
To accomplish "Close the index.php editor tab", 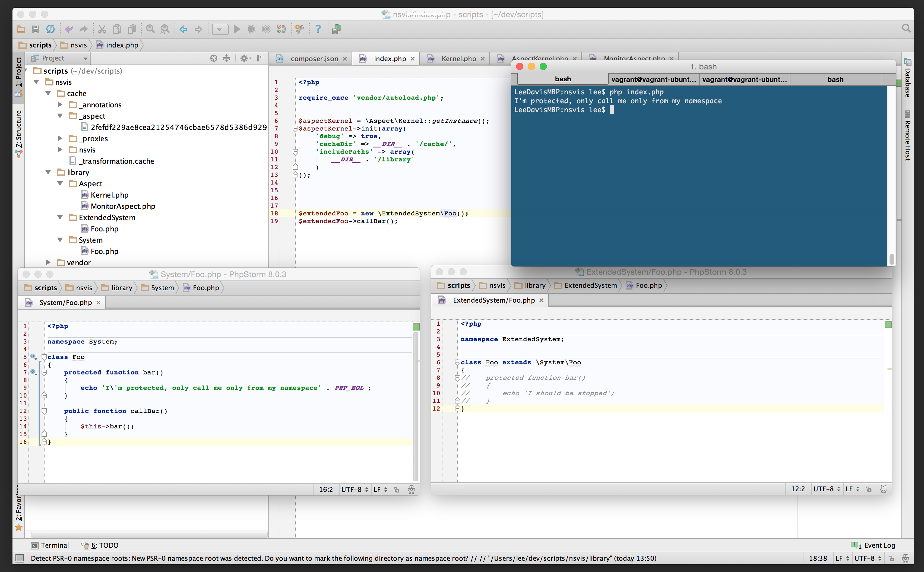I will 413,59.
